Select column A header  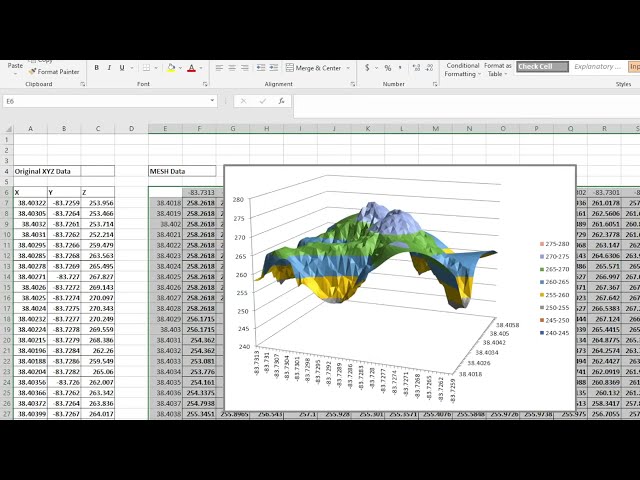30,129
